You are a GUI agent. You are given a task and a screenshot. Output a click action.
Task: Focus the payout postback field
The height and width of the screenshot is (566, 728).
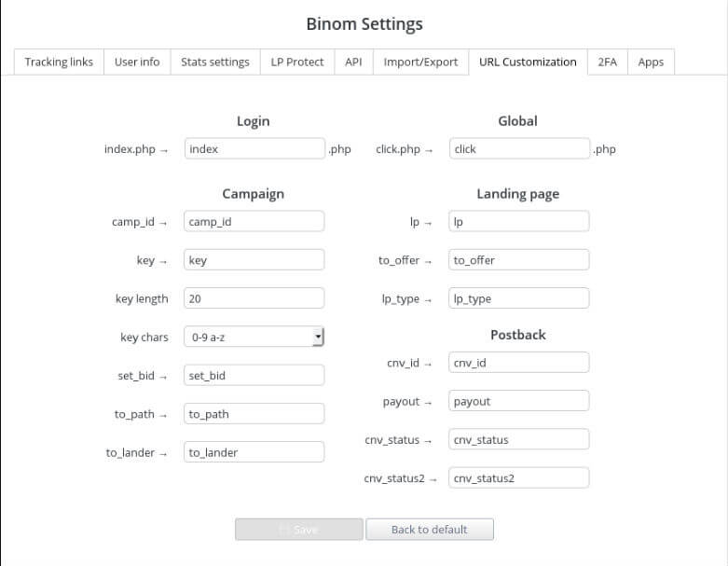pyautogui.click(x=519, y=401)
